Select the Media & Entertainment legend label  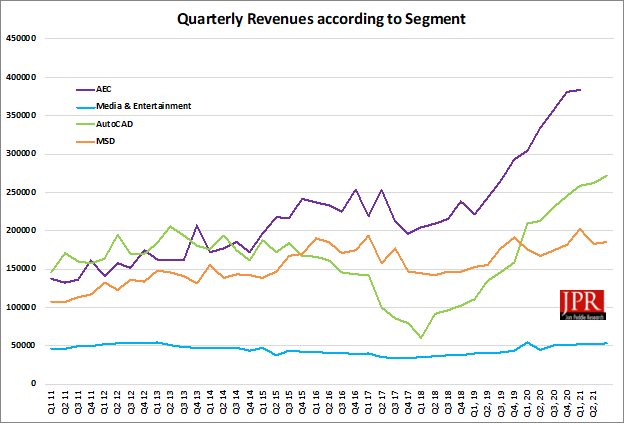pos(144,106)
